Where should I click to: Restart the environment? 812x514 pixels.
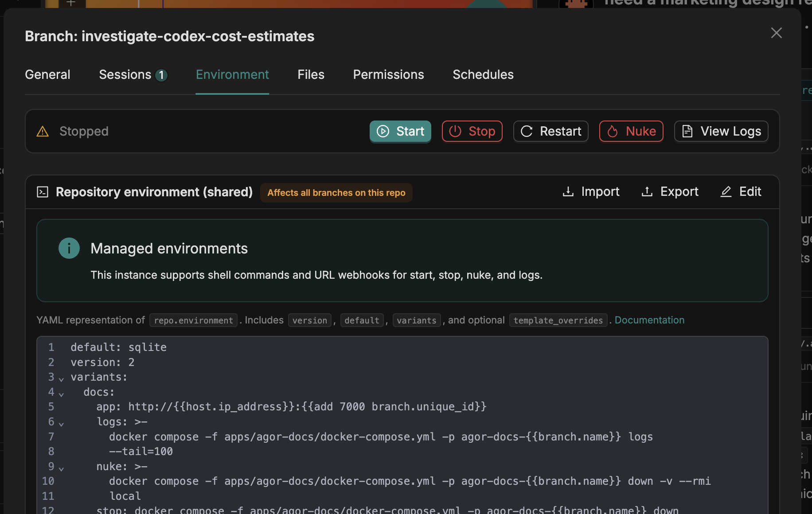click(550, 131)
